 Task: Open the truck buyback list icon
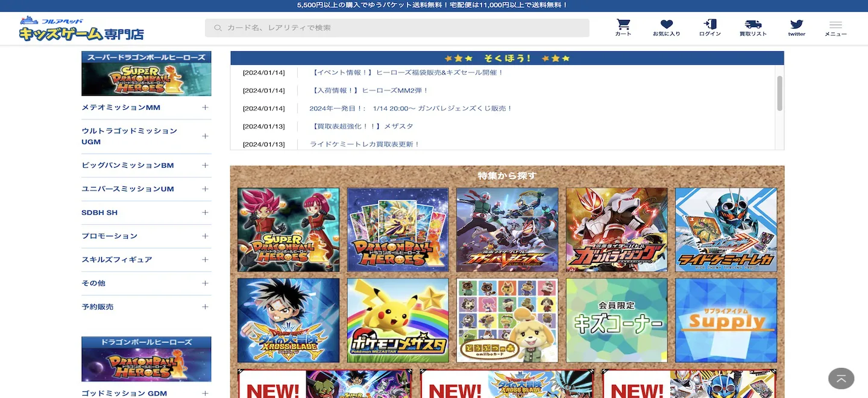753,25
